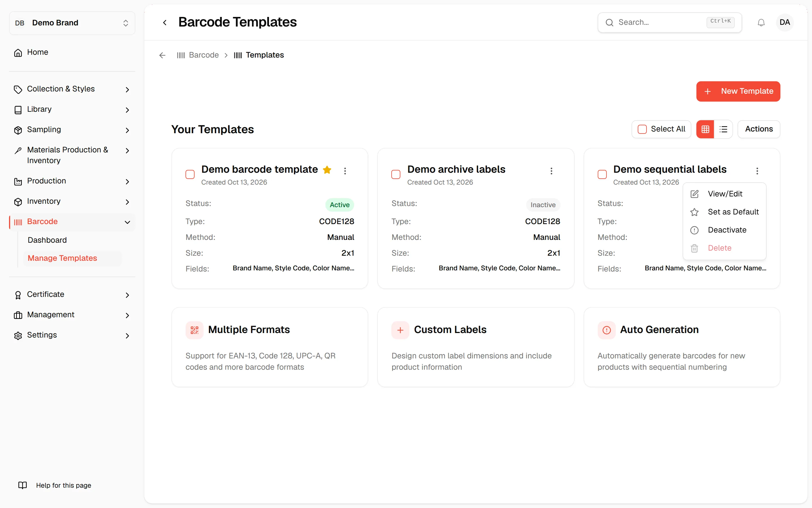Open the DA user avatar menu
812x508 pixels.
pyautogui.click(x=784, y=23)
